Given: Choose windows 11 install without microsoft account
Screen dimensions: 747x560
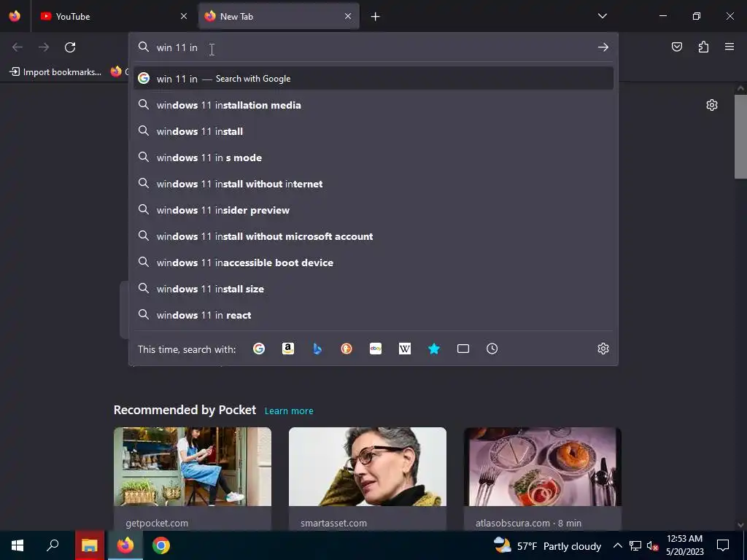Looking at the screenshot, I should click(373, 236).
